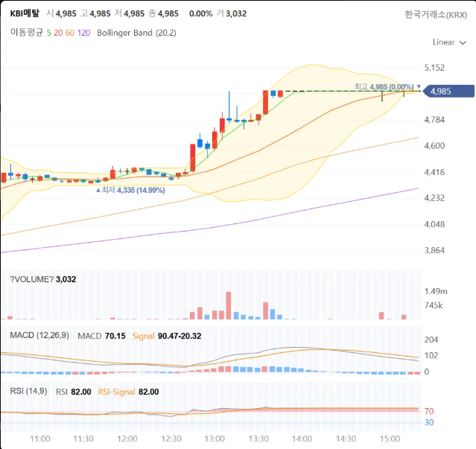Click the 11:30 time axis label
The image size is (476, 449).
(83, 439)
